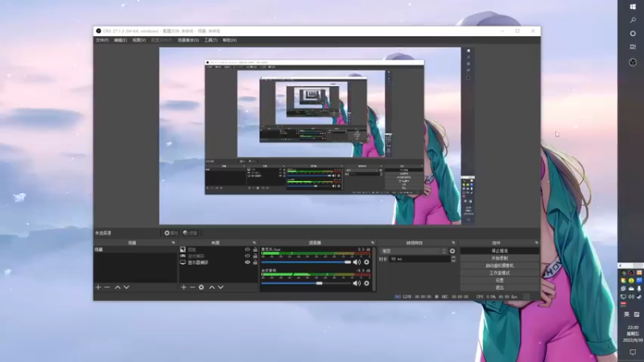This screenshot has height=362, width=644.
Task: Add a new source with plus icon
Action: tap(184, 287)
